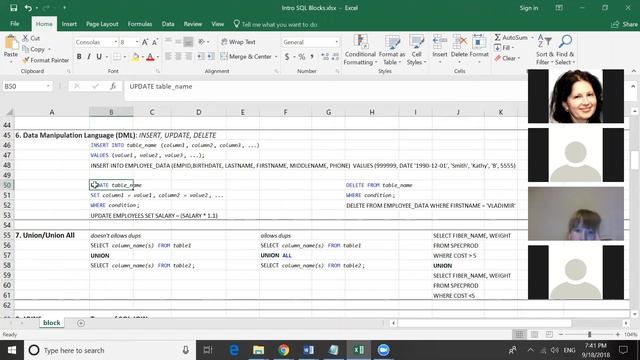Switch to Normal view in status bar

(x=519, y=334)
